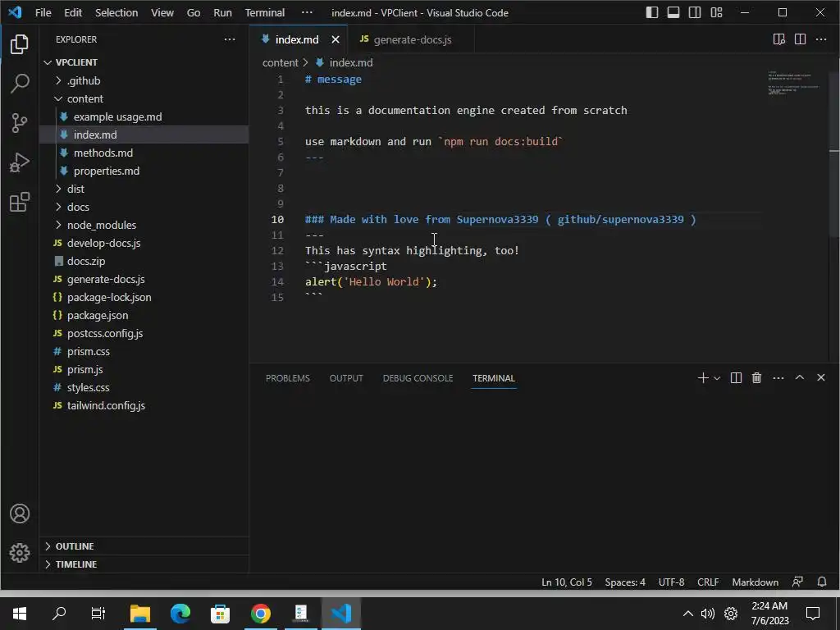Open editor more actions menu
This screenshot has height=630, width=840.
820,39
